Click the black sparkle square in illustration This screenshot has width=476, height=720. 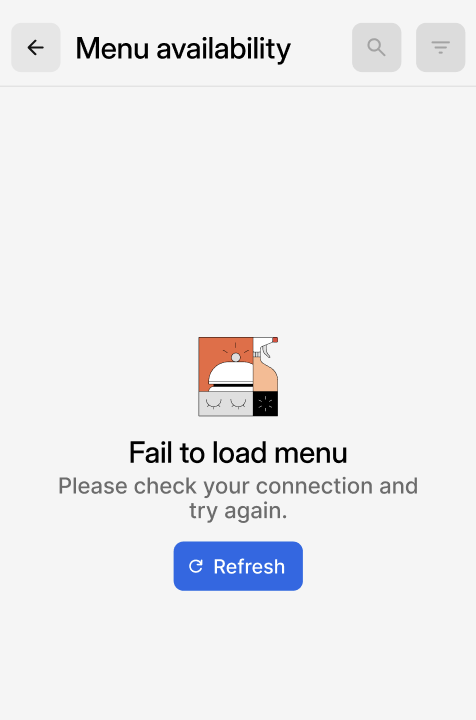265,404
